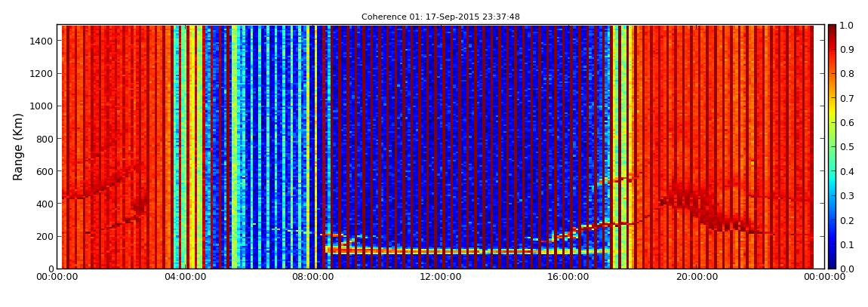Click the 200 y-axis tick label

(45, 237)
